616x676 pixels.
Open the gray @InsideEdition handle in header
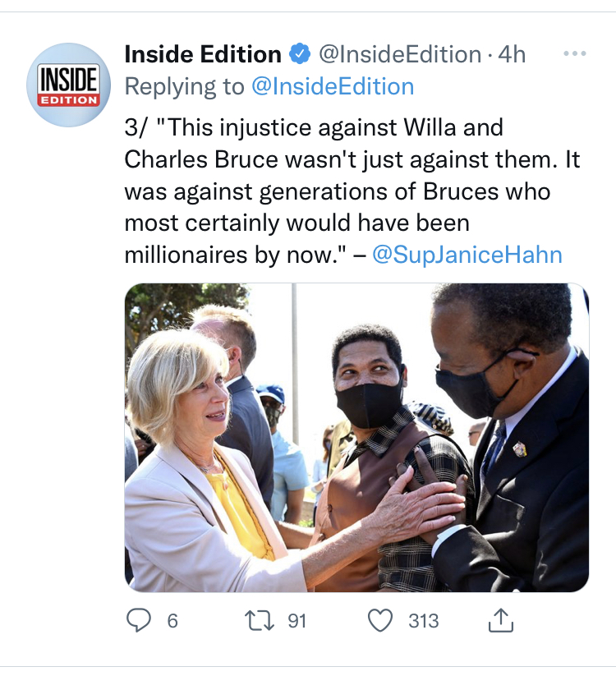click(399, 55)
